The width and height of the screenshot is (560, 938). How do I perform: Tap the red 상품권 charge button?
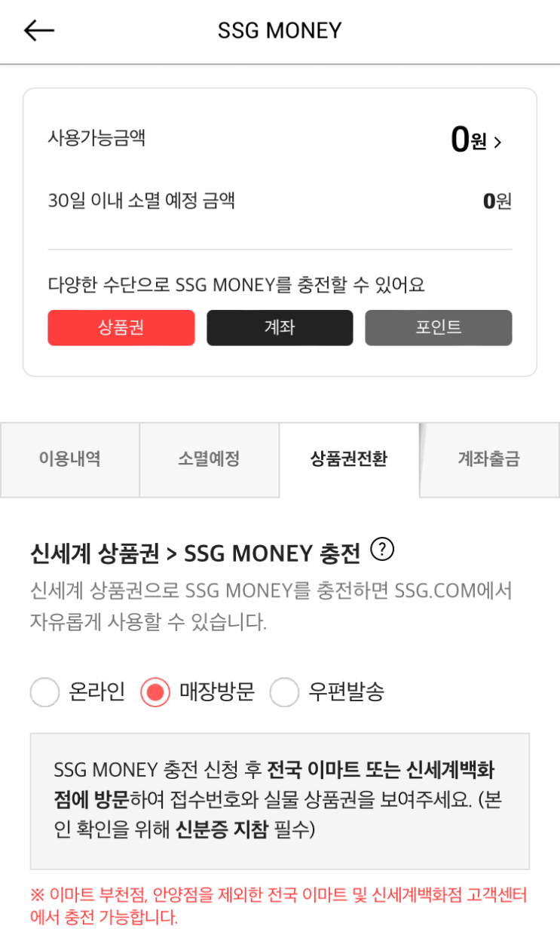coord(121,328)
